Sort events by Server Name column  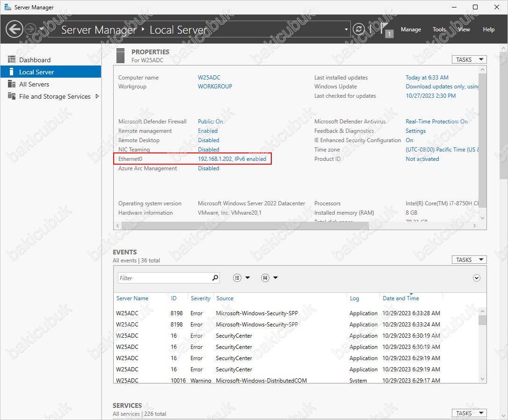point(132,298)
